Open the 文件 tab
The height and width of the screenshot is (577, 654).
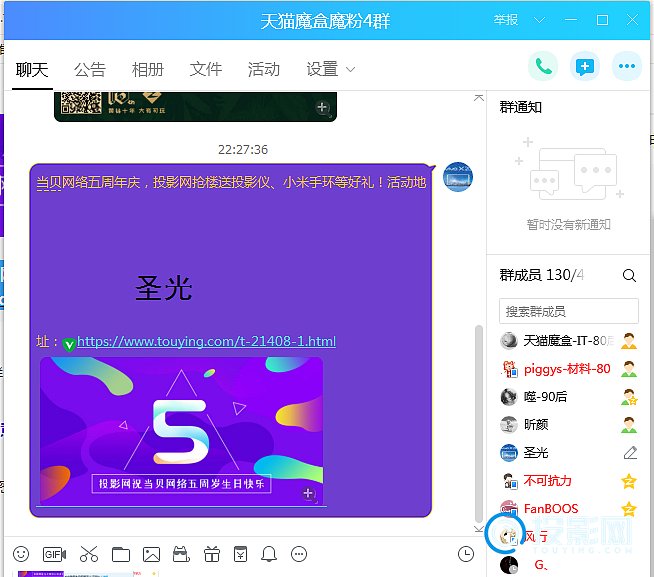206,69
